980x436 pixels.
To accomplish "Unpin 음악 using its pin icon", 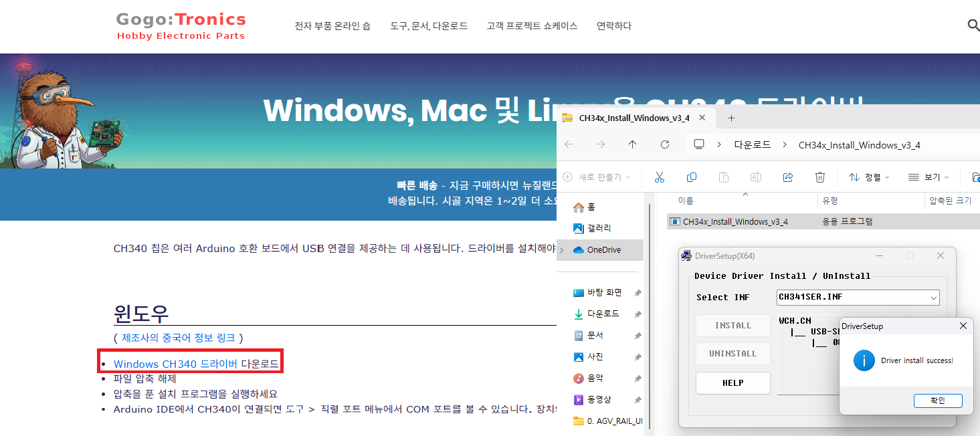I will tap(638, 378).
